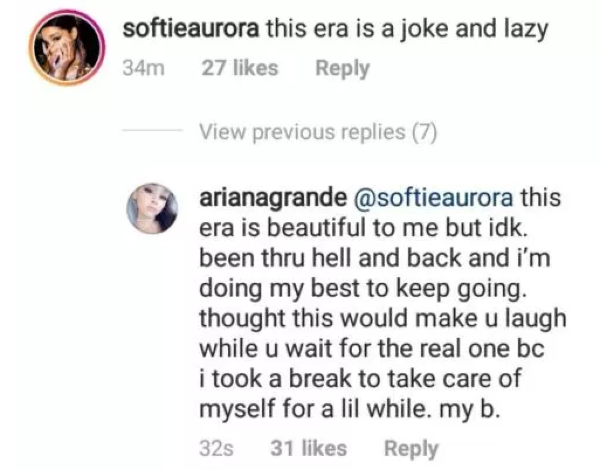Reply to softieaurora's comment
This screenshot has width=600, height=470.
click(342, 68)
